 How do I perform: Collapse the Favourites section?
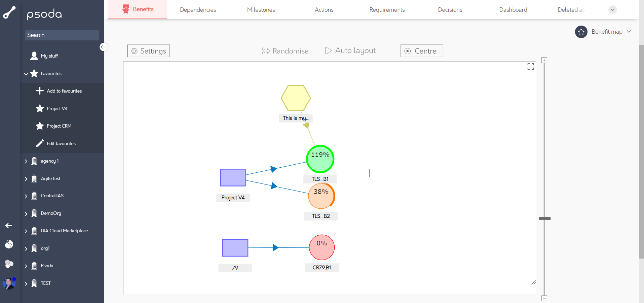26,74
